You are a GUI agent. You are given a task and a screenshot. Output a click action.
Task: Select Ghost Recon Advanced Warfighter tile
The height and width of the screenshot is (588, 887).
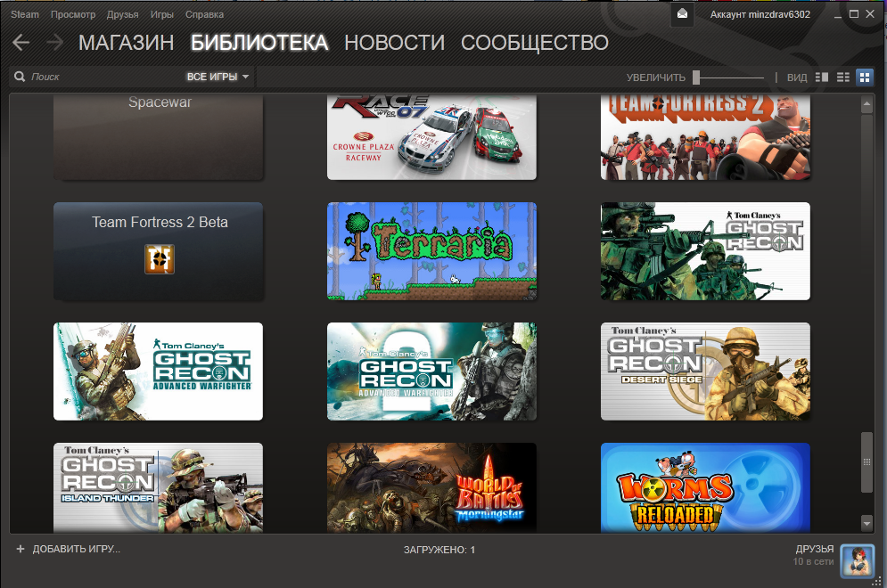pos(159,372)
